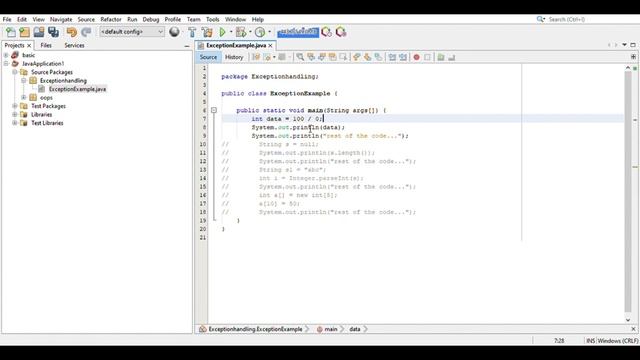Toggle the INS insert mode indicator

click(x=590, y=340)
